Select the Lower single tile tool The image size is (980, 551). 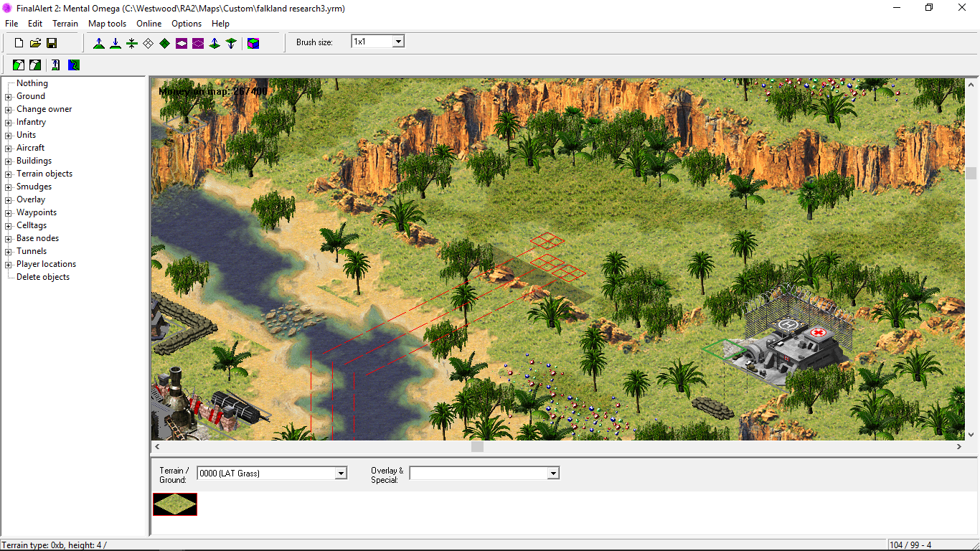pyautogui.click(x=231, y=43)
